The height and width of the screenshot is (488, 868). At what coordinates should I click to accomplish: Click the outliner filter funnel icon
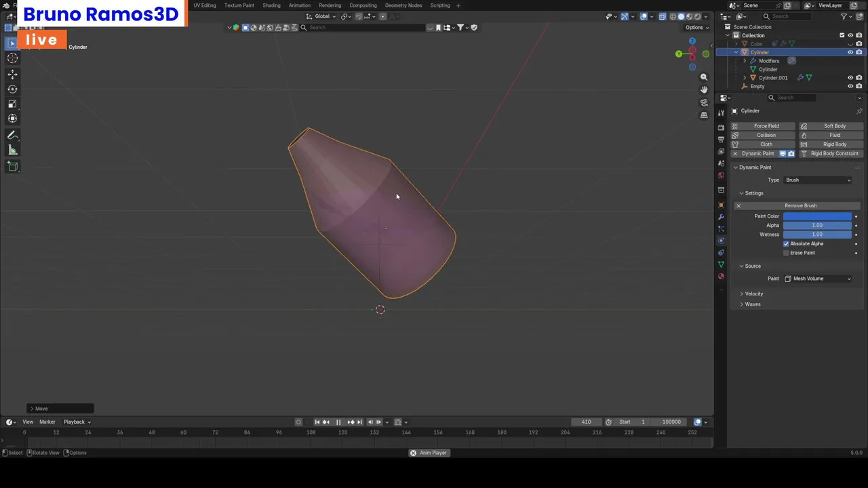(x=844, y=16)
